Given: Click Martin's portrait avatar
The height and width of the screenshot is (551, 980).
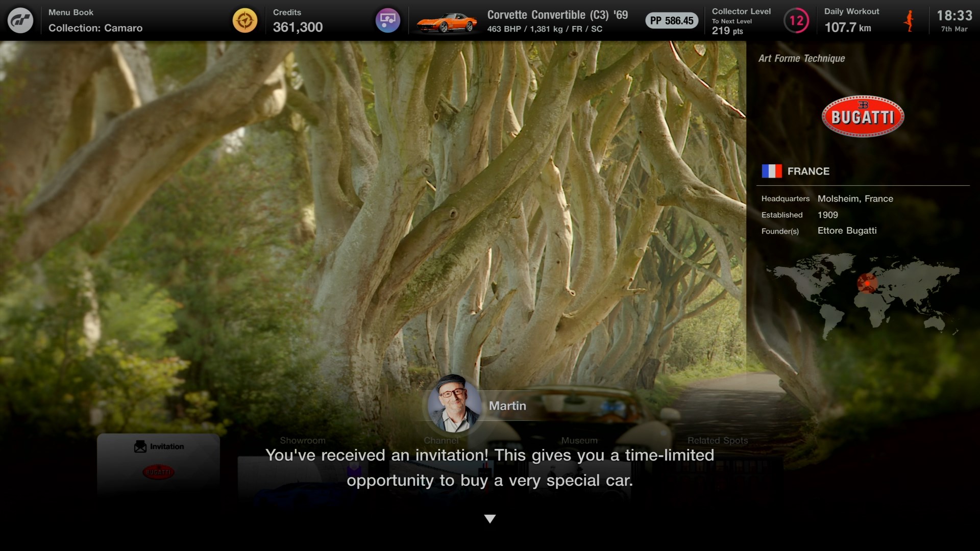Looking at the screenshot, I should [x=453, y=404].
